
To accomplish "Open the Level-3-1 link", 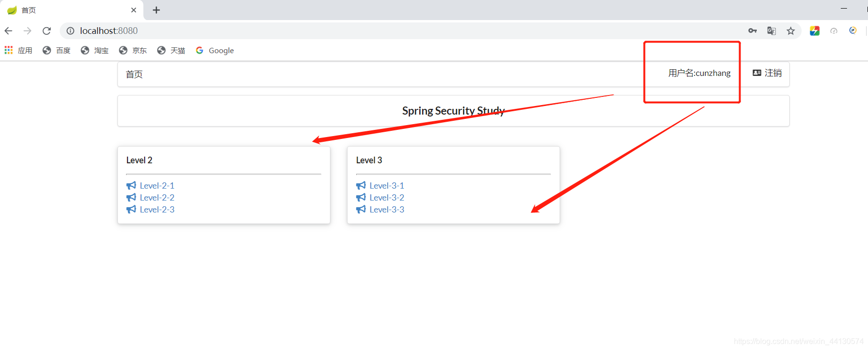I will pos(387,185).
